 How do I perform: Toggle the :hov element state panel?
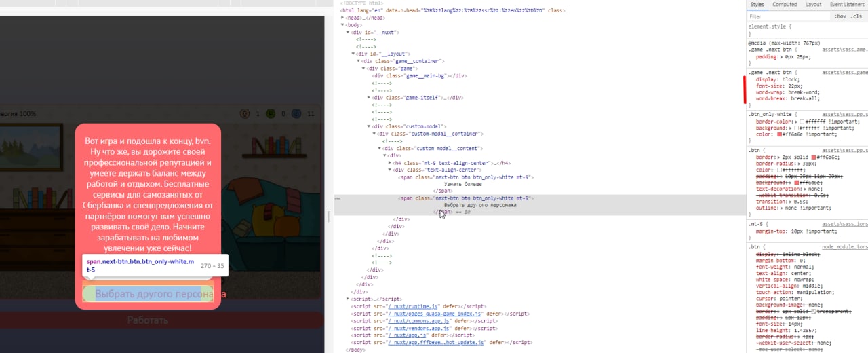[840, 16]
